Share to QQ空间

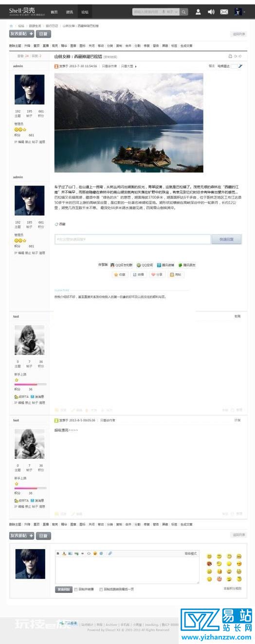tap(145, 265)
